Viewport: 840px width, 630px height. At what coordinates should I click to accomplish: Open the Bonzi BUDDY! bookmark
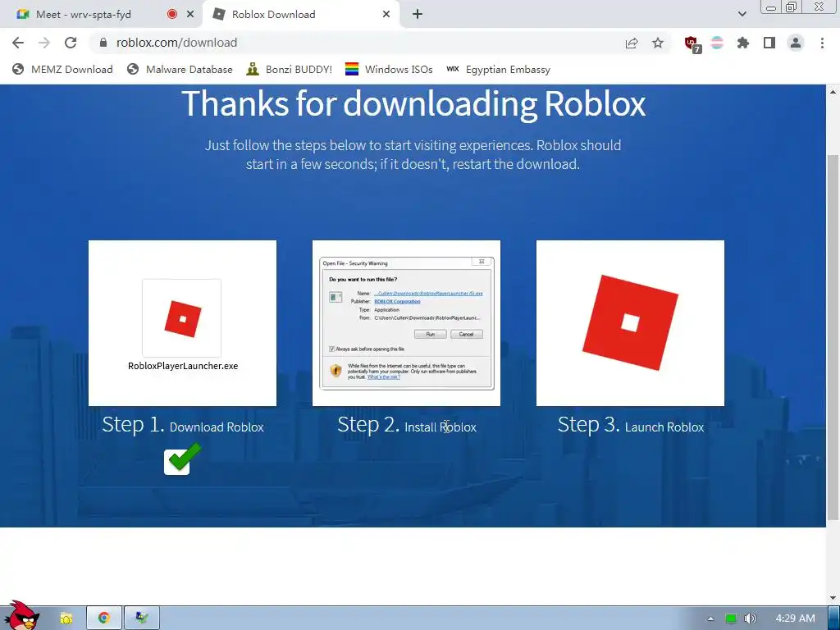(x=290, y=70)
